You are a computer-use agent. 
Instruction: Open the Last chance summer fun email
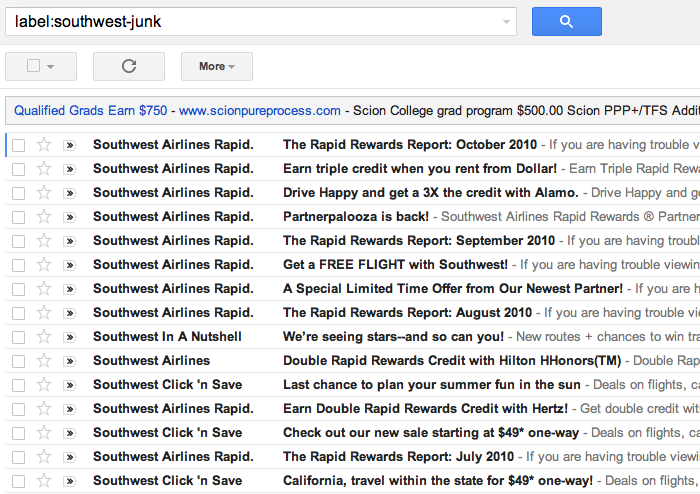coord(432,385)
